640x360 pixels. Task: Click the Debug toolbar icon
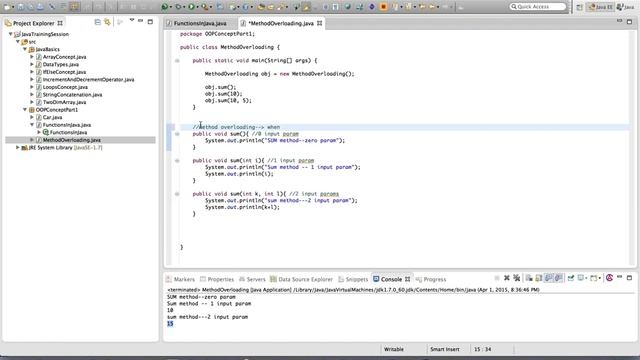click(178, 7)
